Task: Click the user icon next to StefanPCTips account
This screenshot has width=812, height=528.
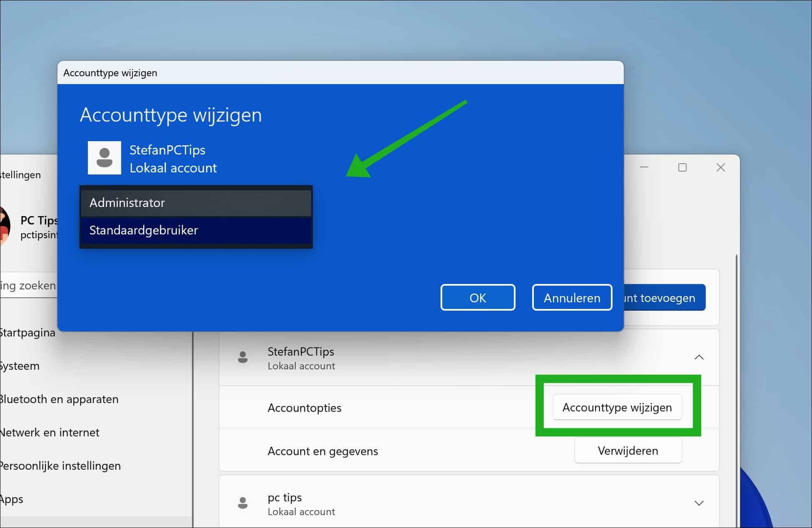Action: 243,357
